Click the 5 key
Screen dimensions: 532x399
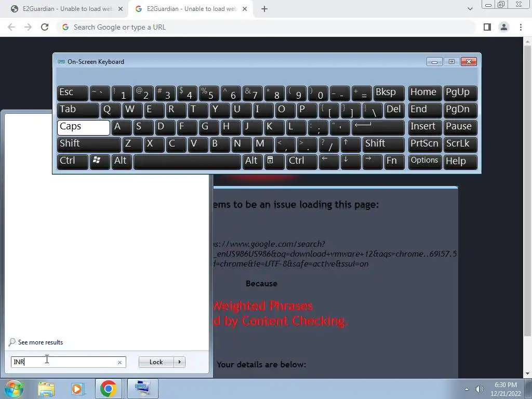[209, 93]
